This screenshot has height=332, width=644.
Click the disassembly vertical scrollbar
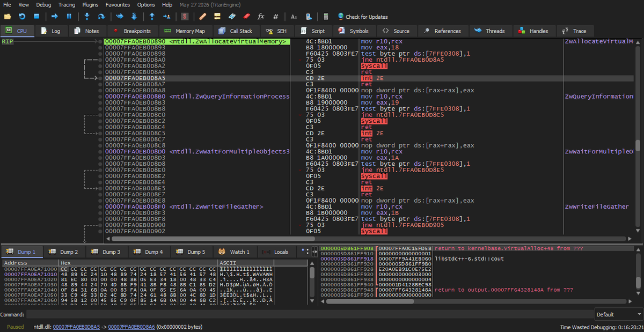coord(638,136)
